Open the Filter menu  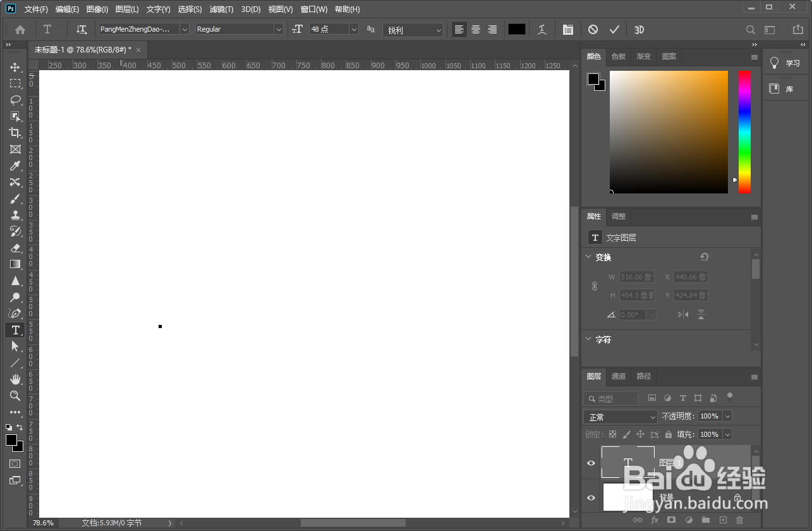(221, 9)
